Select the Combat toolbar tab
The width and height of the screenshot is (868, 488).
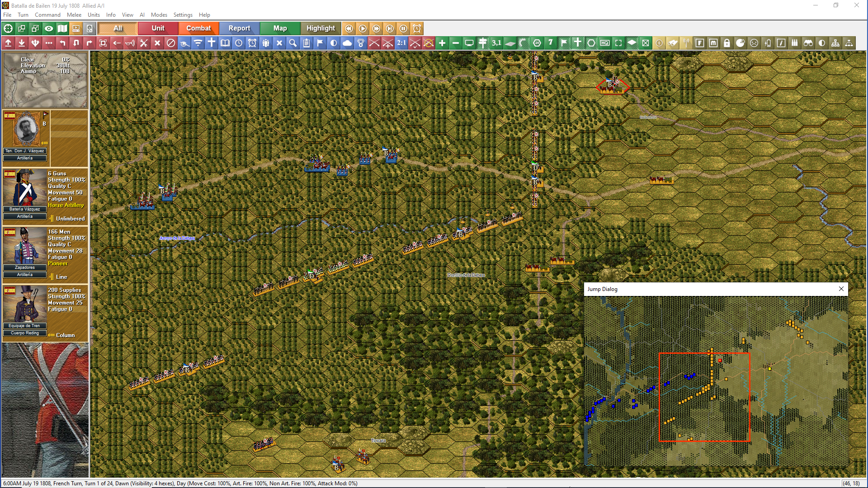point(198,28)
